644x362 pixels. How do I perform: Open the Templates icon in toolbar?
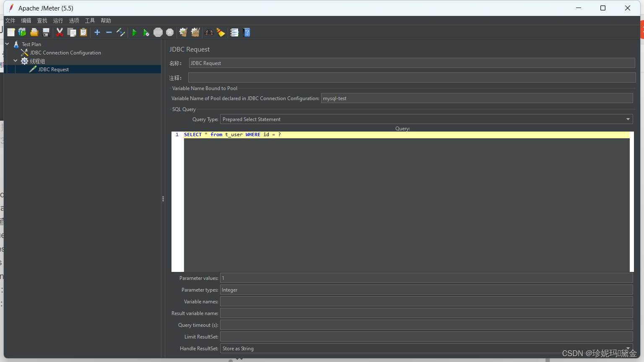[22, 32]
